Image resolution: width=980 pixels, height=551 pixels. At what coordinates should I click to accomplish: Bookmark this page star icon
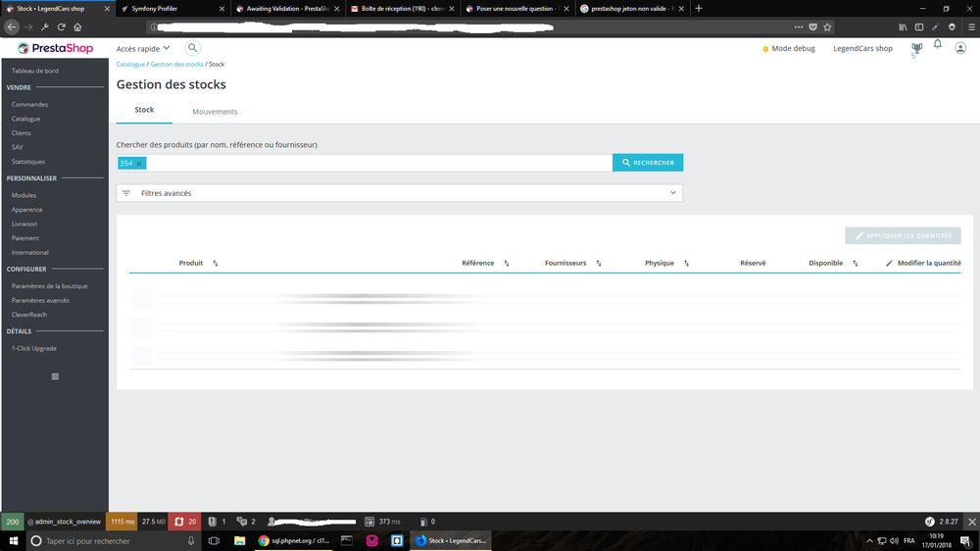[x=827, y=26]
